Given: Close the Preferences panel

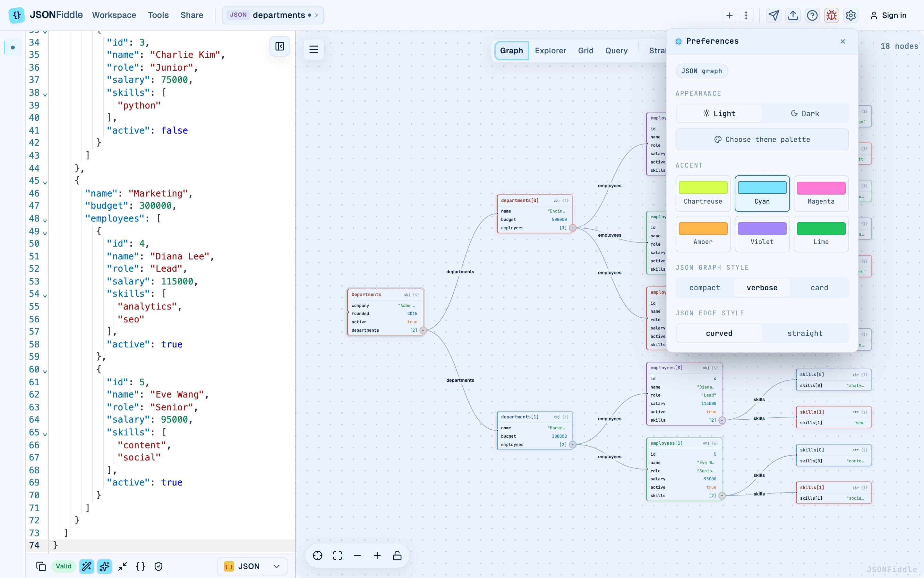Looking at the screenshot, I should pyautogui.click(x=843, y=41).
